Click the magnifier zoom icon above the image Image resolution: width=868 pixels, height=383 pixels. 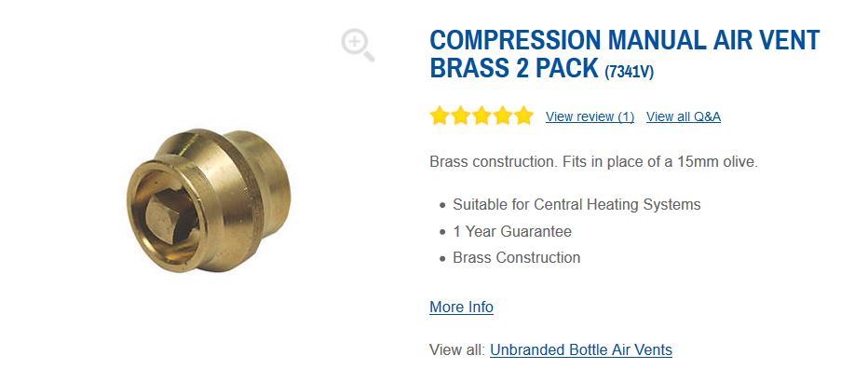pyautogui.click(x=357, y=45)
